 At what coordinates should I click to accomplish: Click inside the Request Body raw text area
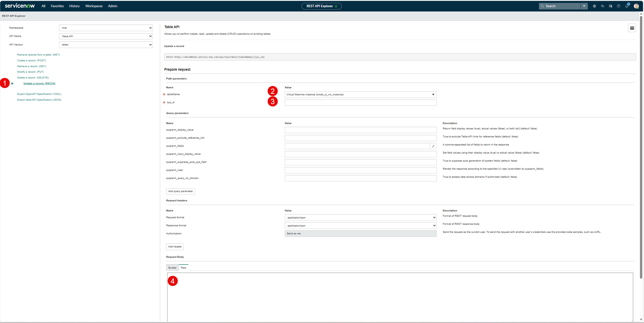point(400,297)
